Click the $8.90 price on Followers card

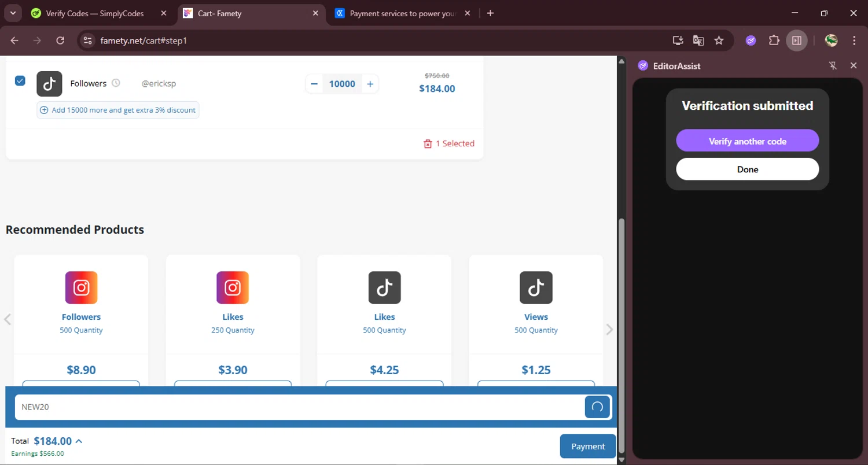pos(81,370)
